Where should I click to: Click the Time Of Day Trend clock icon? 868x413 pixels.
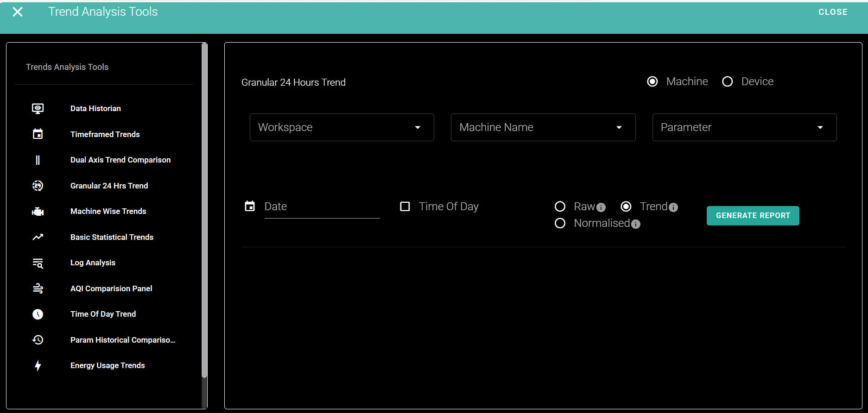click(x=38, y=314)
